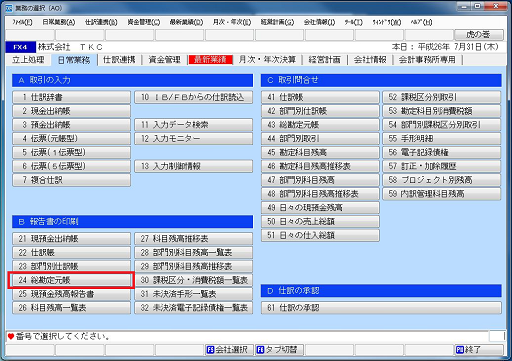Open the 日常業務(A) menu in the menu bar
512x361 pixels.
pos(59,22)
